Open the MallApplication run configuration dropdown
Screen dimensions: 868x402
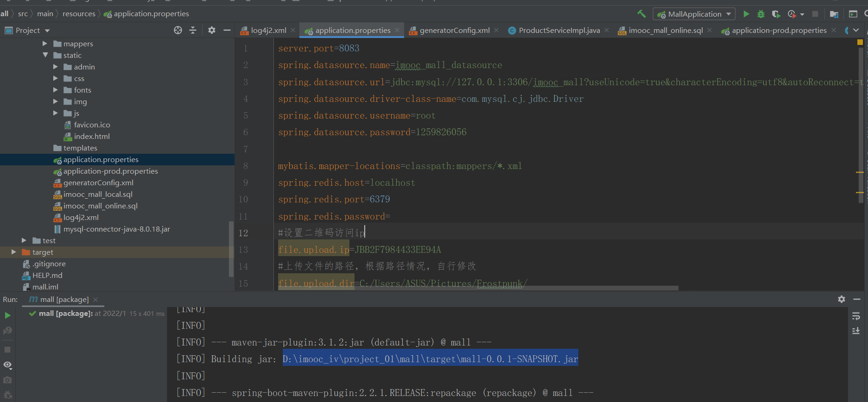click(x=694, y=14)
